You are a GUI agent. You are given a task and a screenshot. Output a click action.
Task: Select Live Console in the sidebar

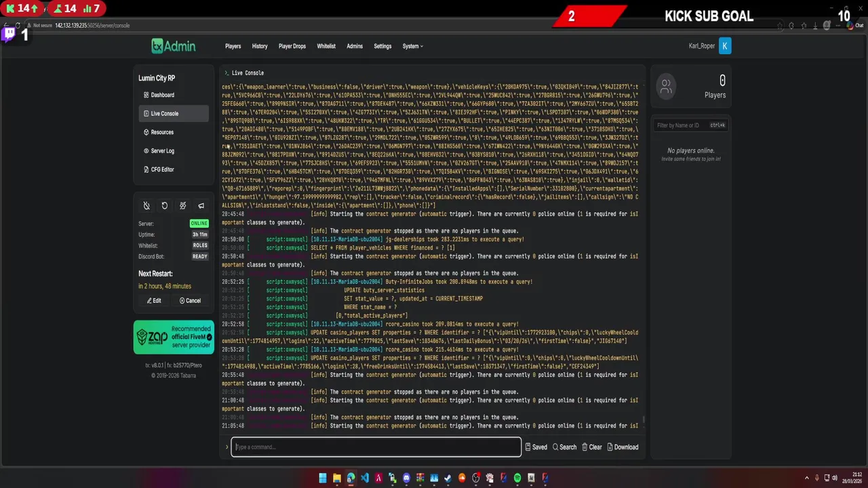pyautogui.click(x=174, y=114)
